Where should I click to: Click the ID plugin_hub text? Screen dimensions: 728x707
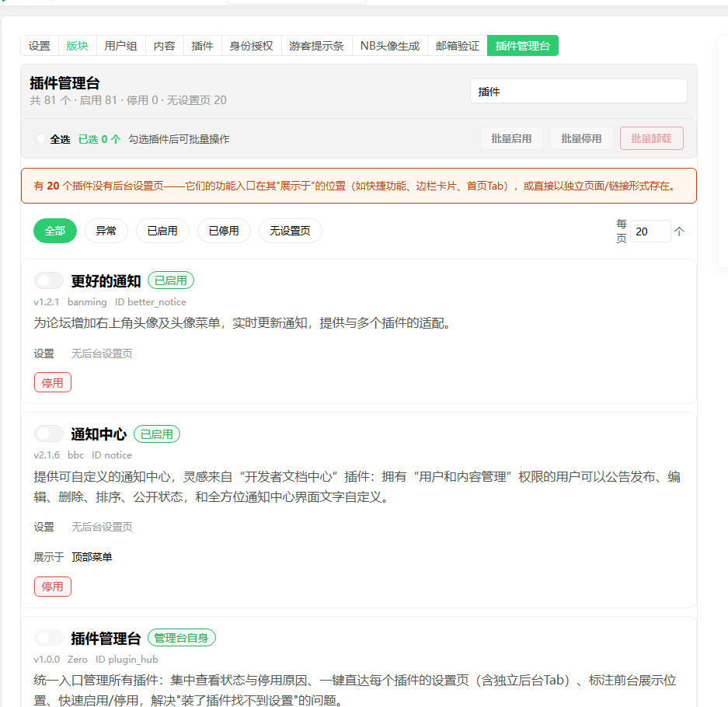click(x=127, y=659)
